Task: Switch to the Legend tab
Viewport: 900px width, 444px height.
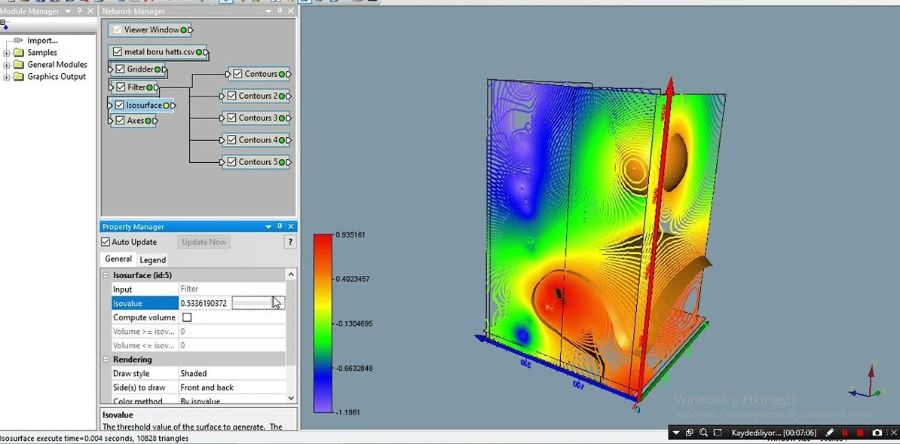Action: click(152, 260)
